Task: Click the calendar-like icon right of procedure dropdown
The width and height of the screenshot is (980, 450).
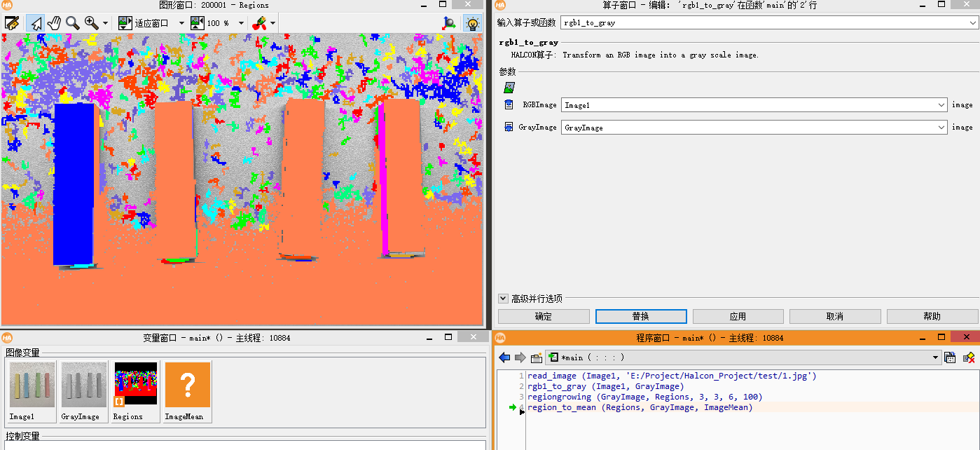Action: coord(951,357)
